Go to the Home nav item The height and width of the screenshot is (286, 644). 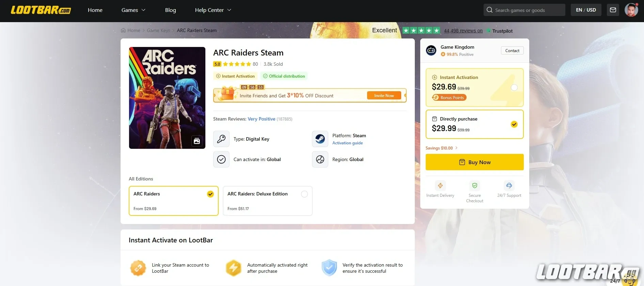[x=95, y=10]
